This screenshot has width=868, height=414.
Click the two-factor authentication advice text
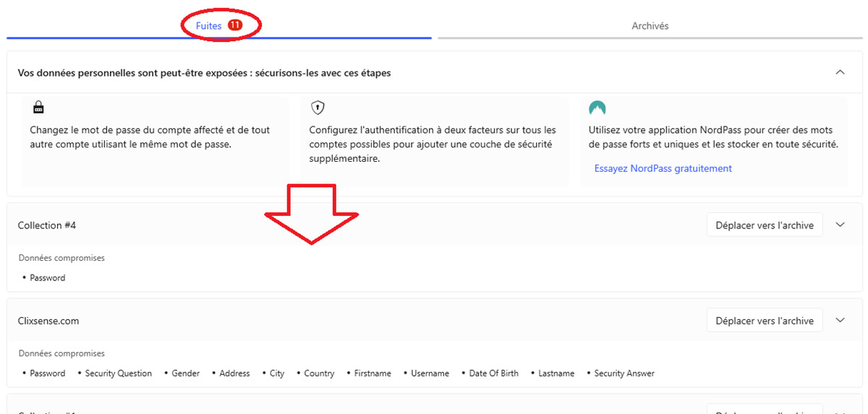point(433,144)
